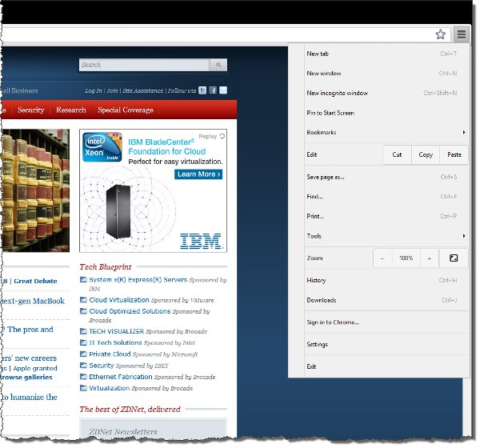Expand the Bookmarks submenu

pos(463,132)
